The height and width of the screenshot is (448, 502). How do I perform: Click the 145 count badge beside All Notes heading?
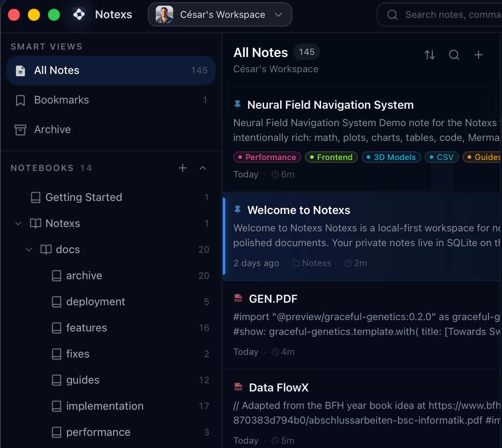click(307, 52)
